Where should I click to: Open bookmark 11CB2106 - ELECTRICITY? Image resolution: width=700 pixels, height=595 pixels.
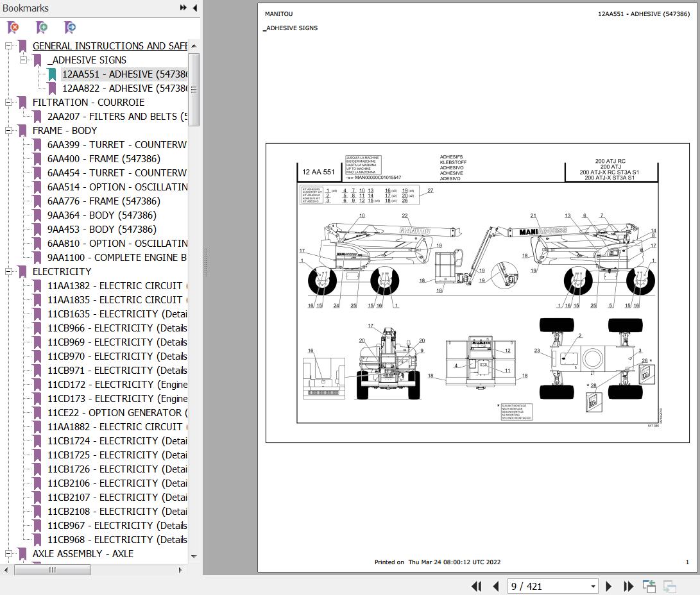(117, 483)
